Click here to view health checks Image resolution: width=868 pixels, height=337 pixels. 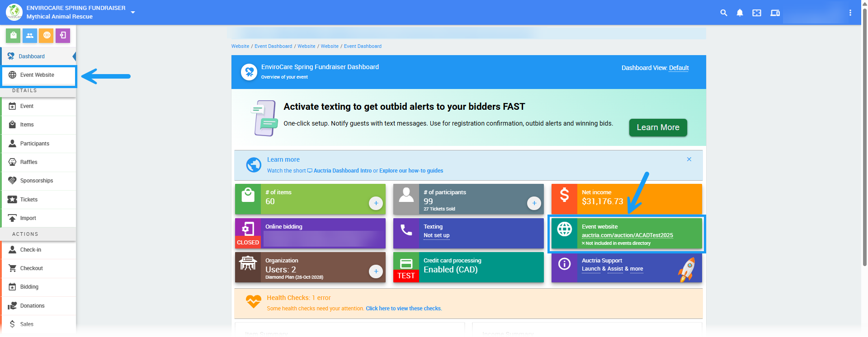click(x=403, y=309)
